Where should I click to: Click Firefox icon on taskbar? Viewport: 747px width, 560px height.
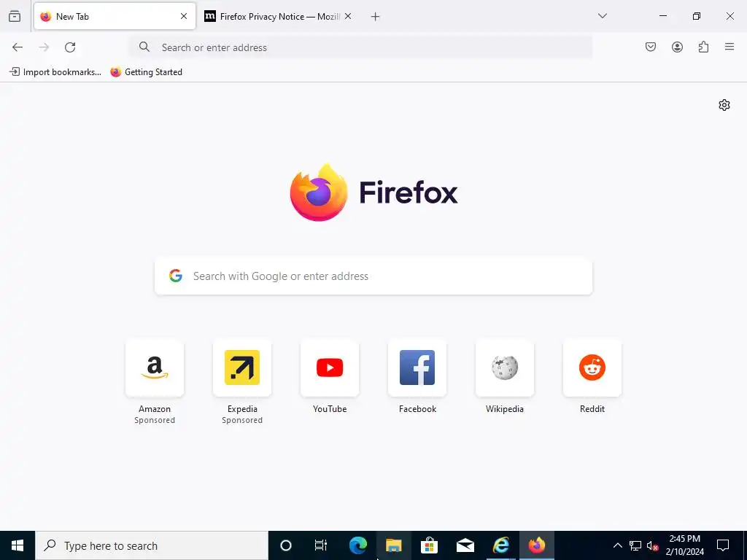[536, 545]
